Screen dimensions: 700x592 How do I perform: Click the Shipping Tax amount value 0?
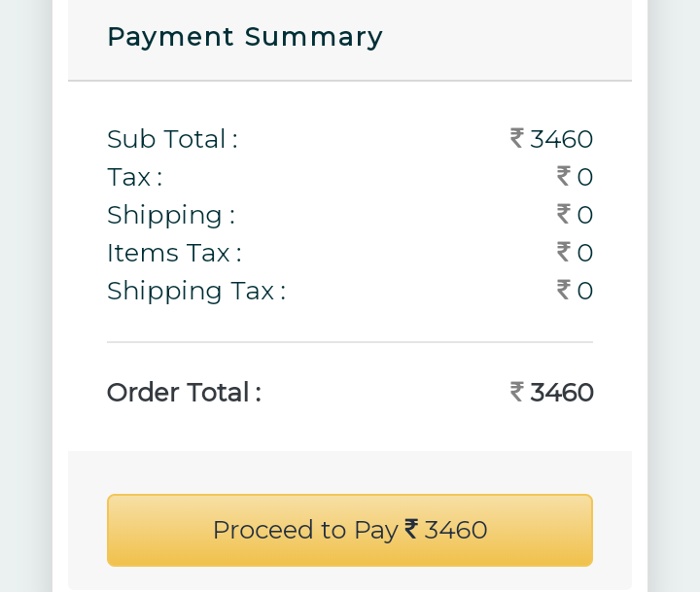point(585,291)
